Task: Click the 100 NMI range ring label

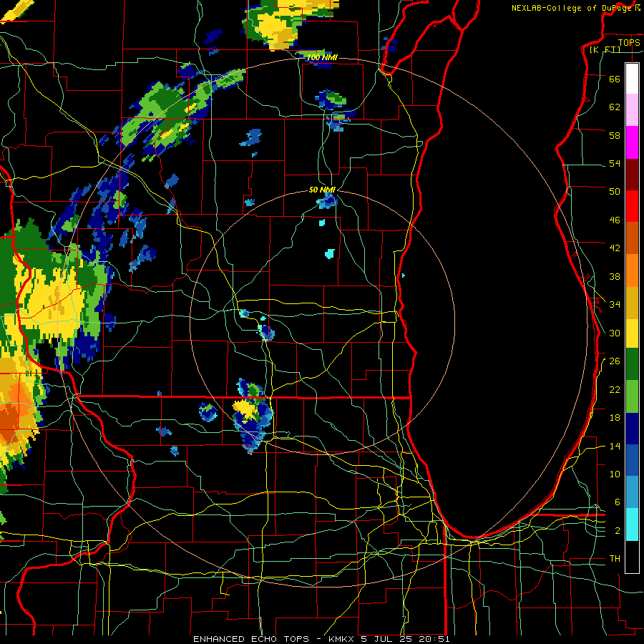Action: point(322,57)
